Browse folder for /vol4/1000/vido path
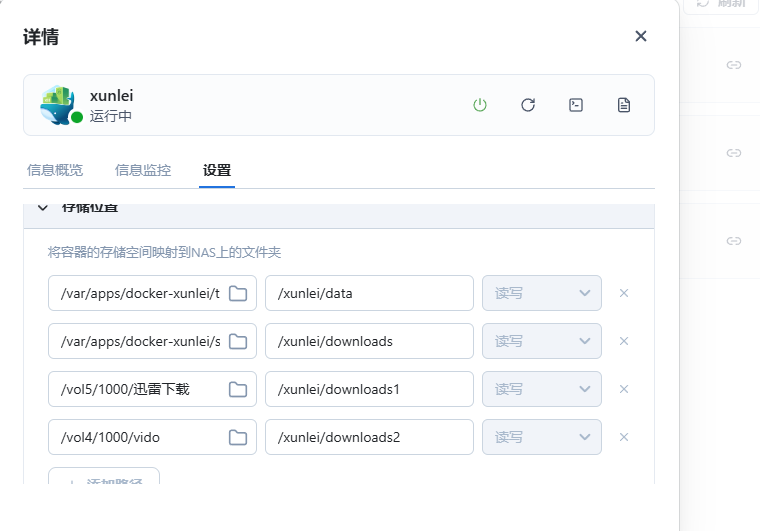The height and width of the screenshot is (531, 760). click(x=238, y=437)
